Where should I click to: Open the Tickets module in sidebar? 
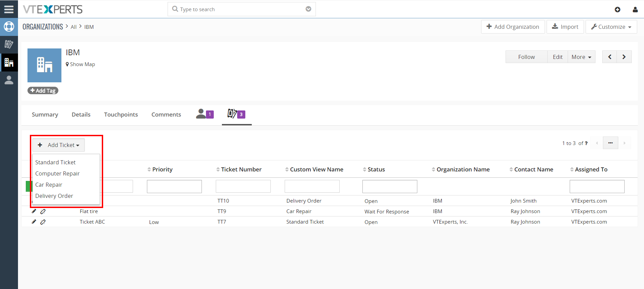coord(9,44)
